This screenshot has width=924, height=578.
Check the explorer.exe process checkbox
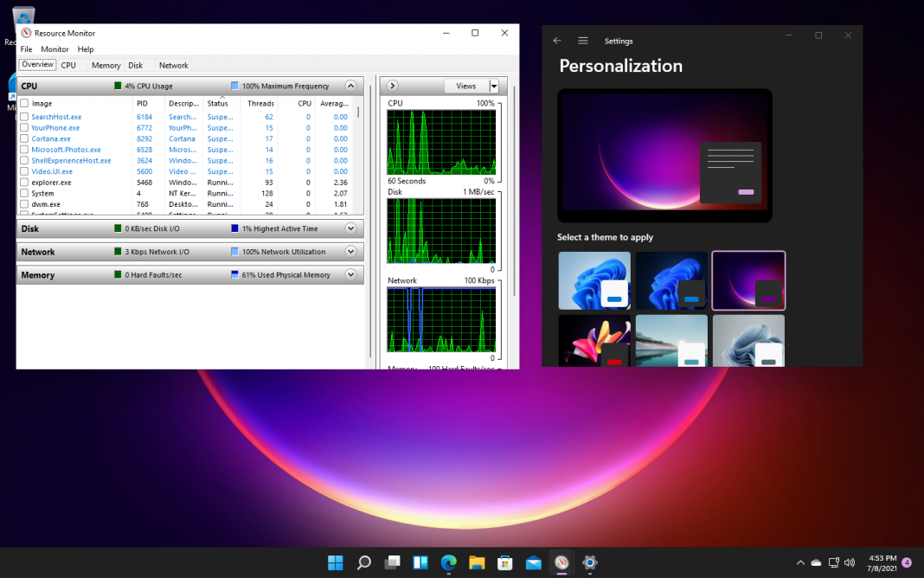pos(23,182)
